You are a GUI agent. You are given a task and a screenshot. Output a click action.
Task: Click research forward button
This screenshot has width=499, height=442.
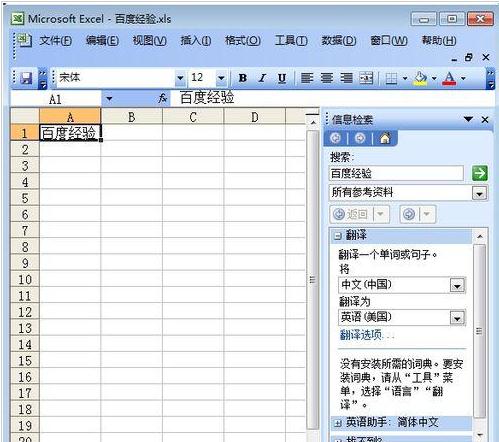(409, 214)
